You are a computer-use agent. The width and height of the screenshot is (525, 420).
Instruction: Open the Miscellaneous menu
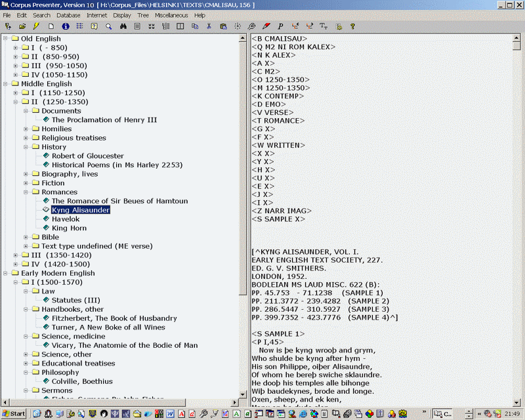(x=171, y=15)
